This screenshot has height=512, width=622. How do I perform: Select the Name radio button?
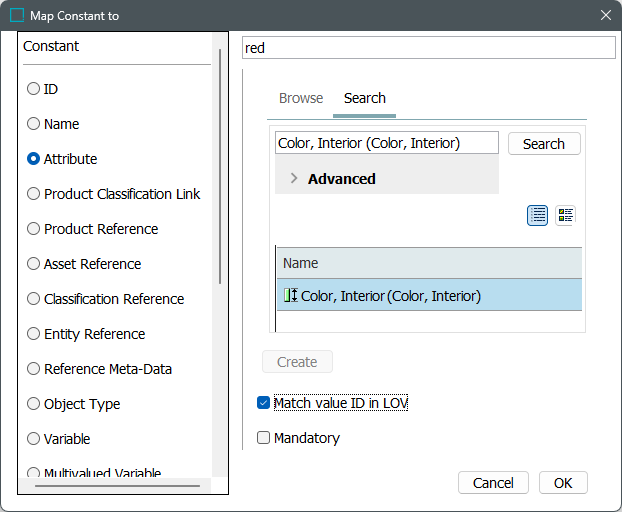[x=33, y=123]
